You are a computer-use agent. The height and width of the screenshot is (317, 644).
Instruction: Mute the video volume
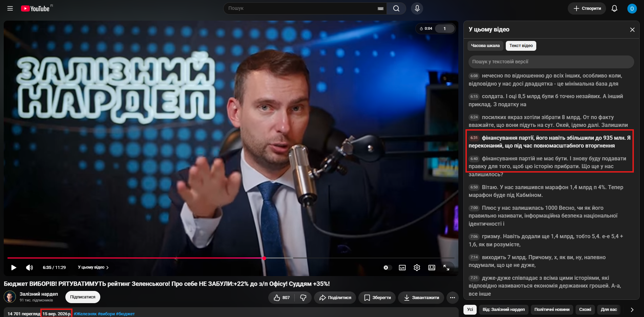tap(29, 268)
